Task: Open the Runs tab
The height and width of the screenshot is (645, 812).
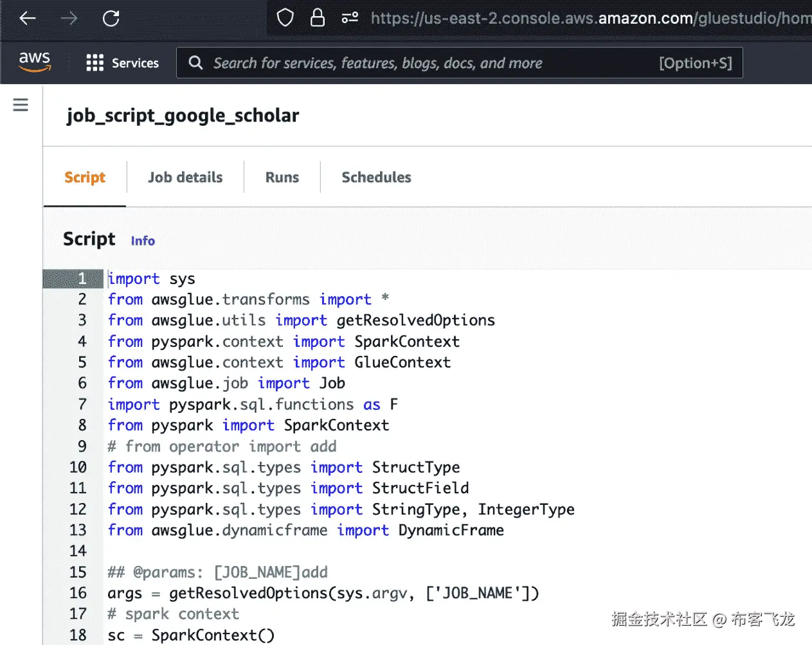Action: 282,177
